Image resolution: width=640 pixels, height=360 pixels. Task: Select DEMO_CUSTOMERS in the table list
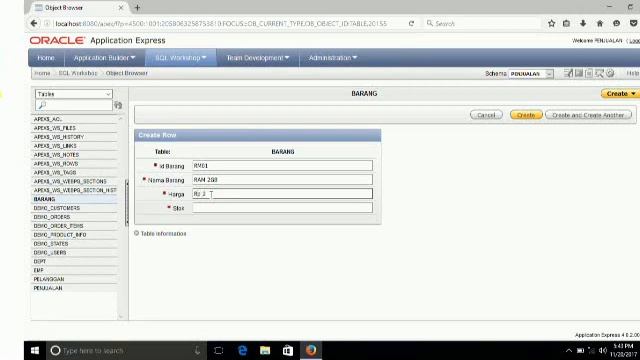pos(57,208)
